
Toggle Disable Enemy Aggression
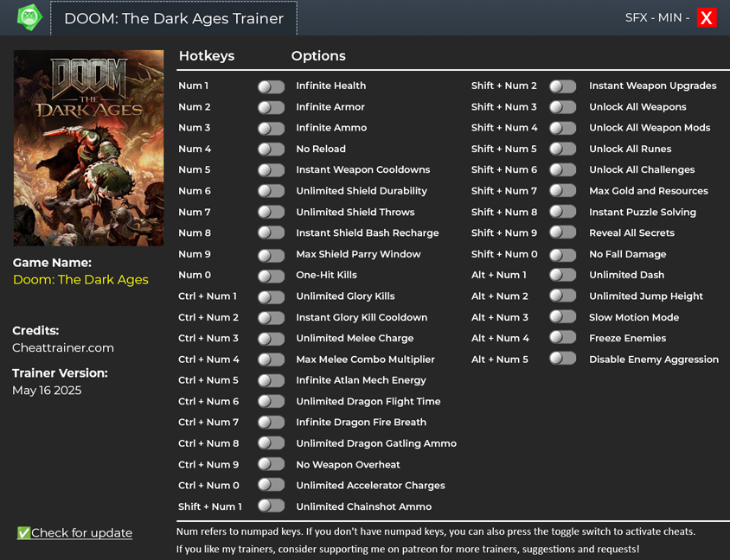coord(563,358)
